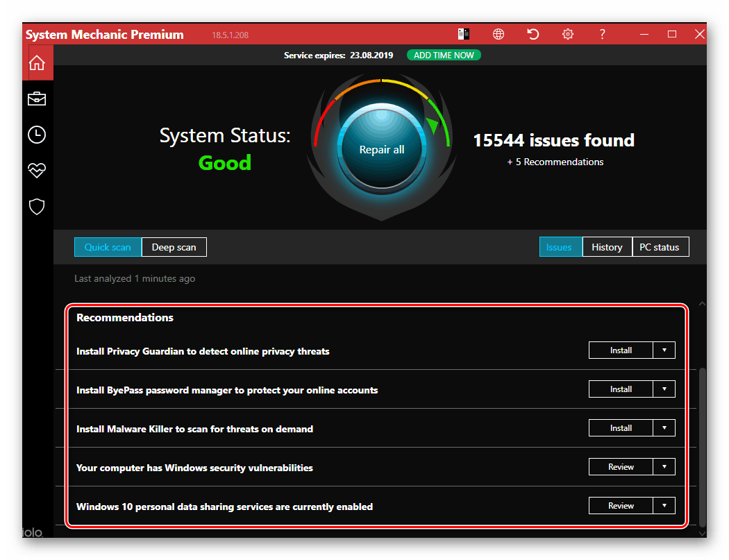Image resolution: width=729 pixels, height=560 pixels.
Task: Open help question mark icon
Action: click(602, 34)
